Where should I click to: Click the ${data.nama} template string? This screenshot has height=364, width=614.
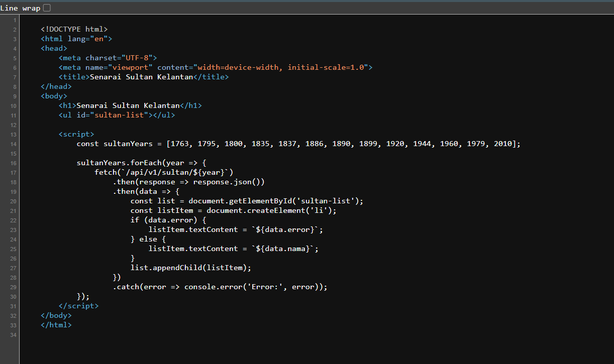(x=285, y=249)
